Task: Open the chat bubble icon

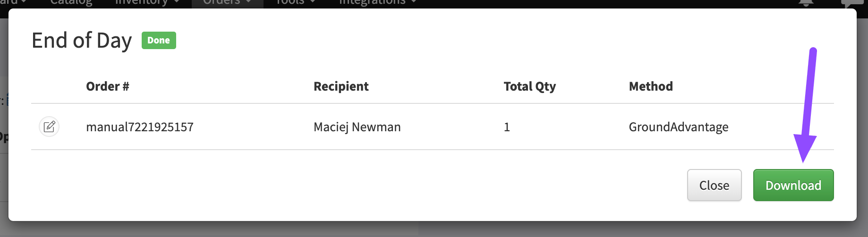Action: 853,3
